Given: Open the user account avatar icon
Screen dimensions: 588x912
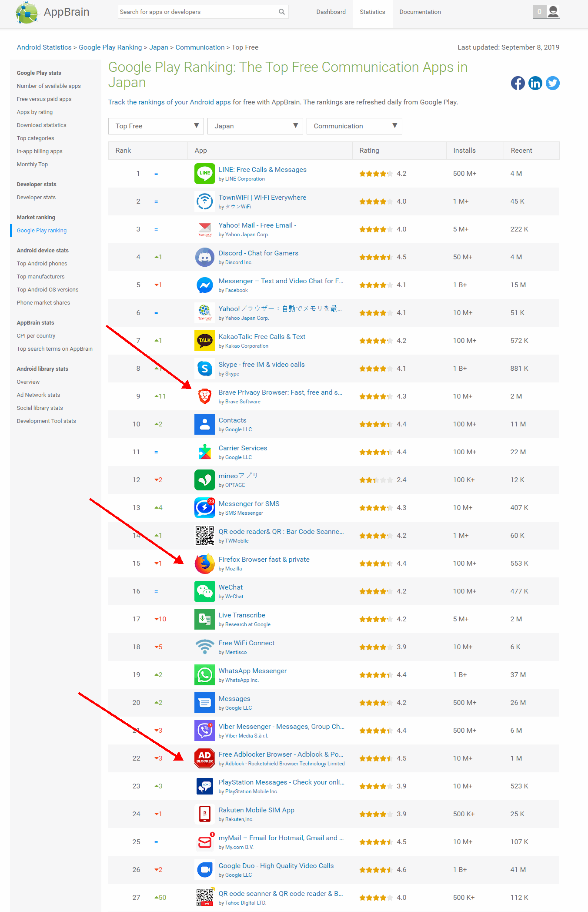Looking at the screenshot, I should coord(553,12).
